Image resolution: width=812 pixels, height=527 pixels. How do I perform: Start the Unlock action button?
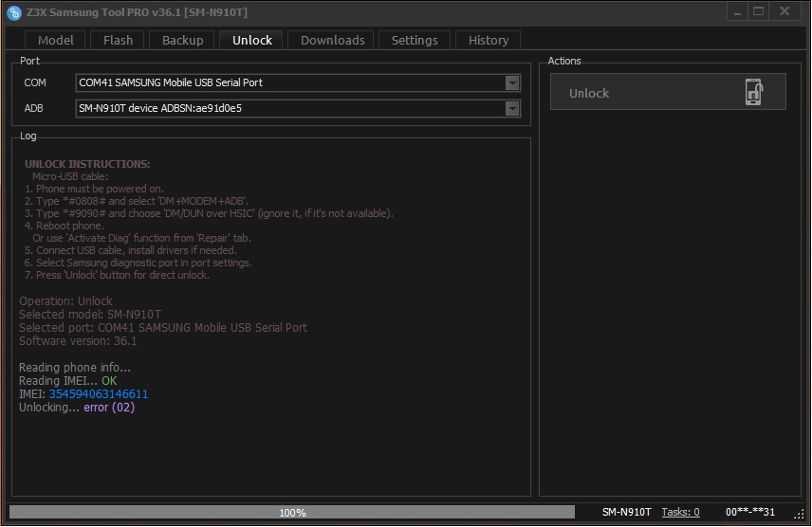pyautogui.click(x=668, y=92)
